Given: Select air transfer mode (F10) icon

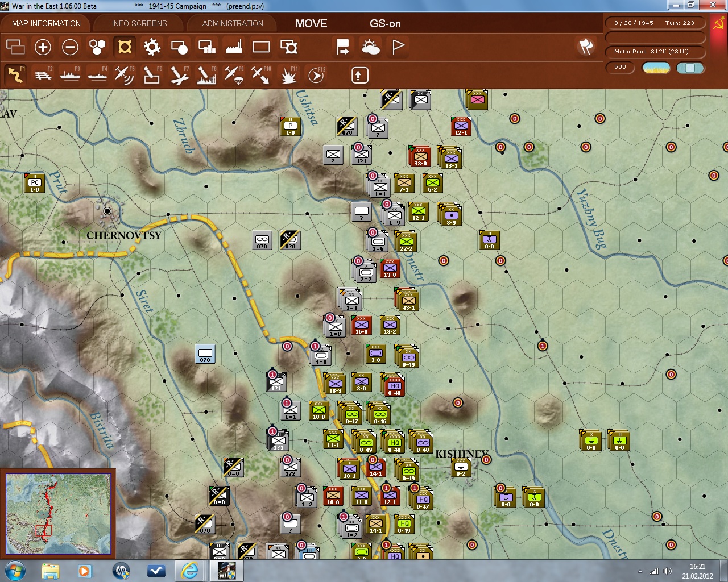Looking at the screenshot, I should pos(261,75).
